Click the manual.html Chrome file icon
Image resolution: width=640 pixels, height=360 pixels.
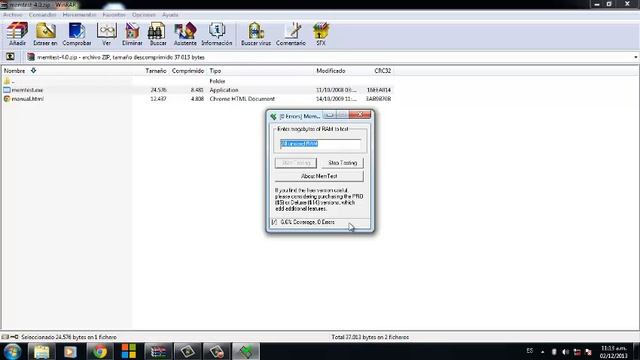coord(7,99)
